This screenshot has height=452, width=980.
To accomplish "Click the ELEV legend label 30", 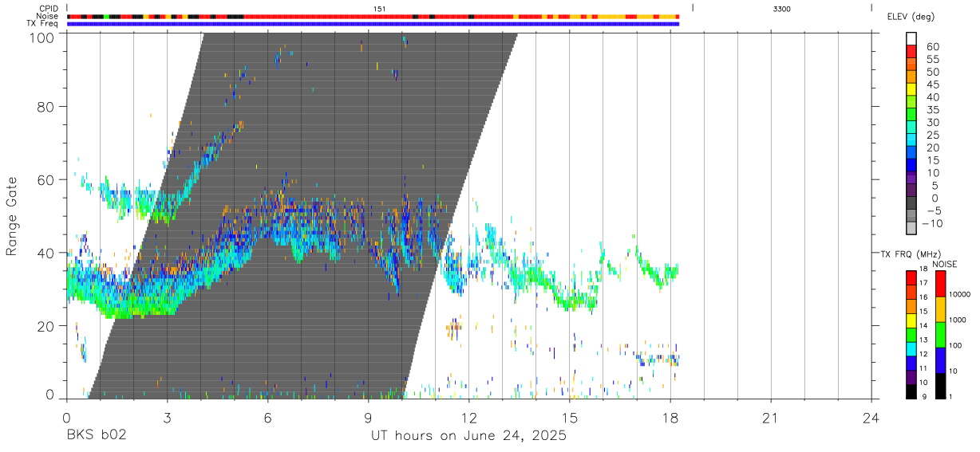I will (x=934, y=122).
